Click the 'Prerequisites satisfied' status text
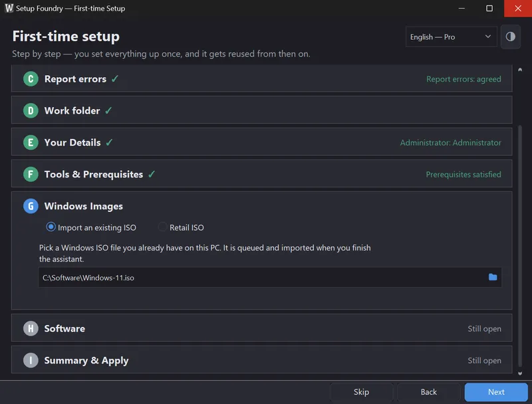 coord(464,175)
